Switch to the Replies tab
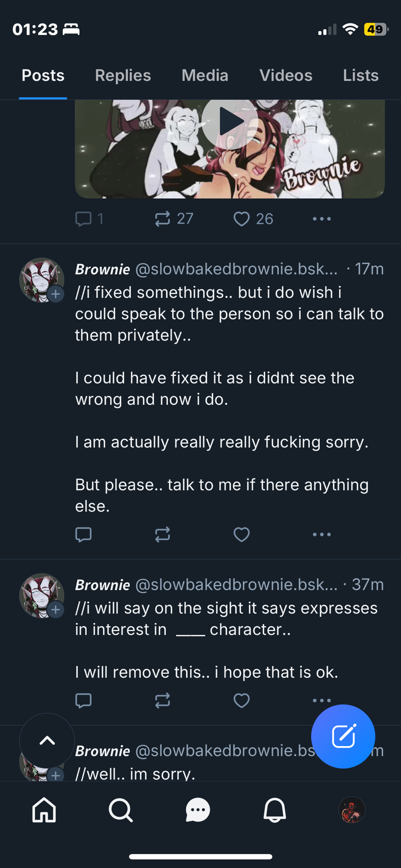The image size is (401, 868). pyautogui.click(x=123, y=76)
